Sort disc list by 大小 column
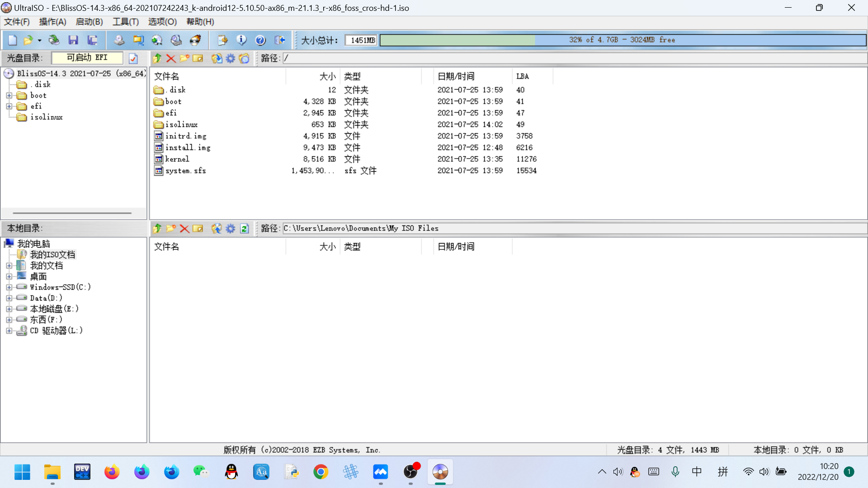 tap(313, 76)
